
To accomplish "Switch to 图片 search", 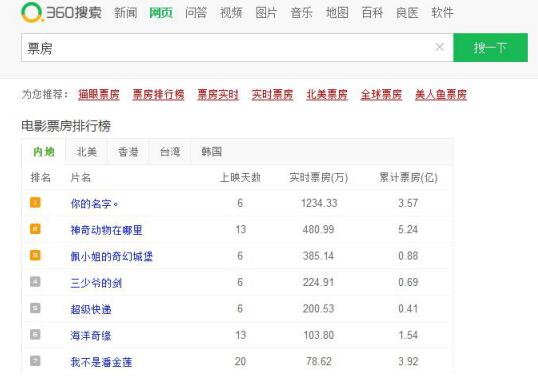I will pos(266,13).
